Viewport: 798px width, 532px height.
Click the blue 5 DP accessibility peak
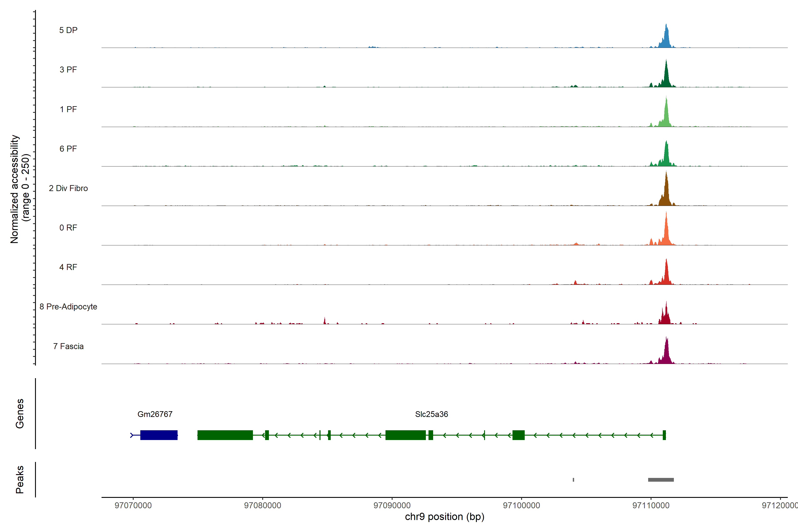666,39
